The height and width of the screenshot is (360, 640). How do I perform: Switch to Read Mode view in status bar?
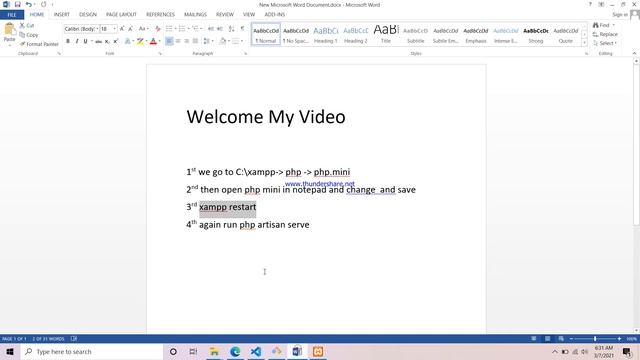533,339
